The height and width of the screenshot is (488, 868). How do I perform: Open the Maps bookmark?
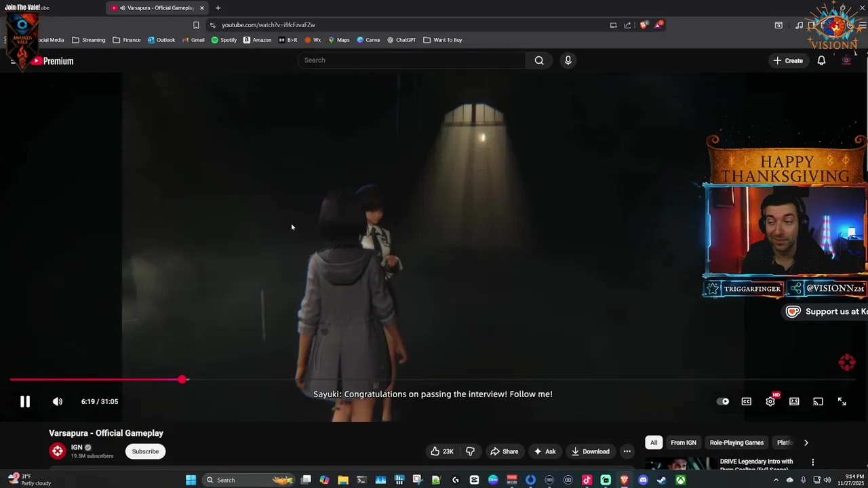click(x=339, y=40)
